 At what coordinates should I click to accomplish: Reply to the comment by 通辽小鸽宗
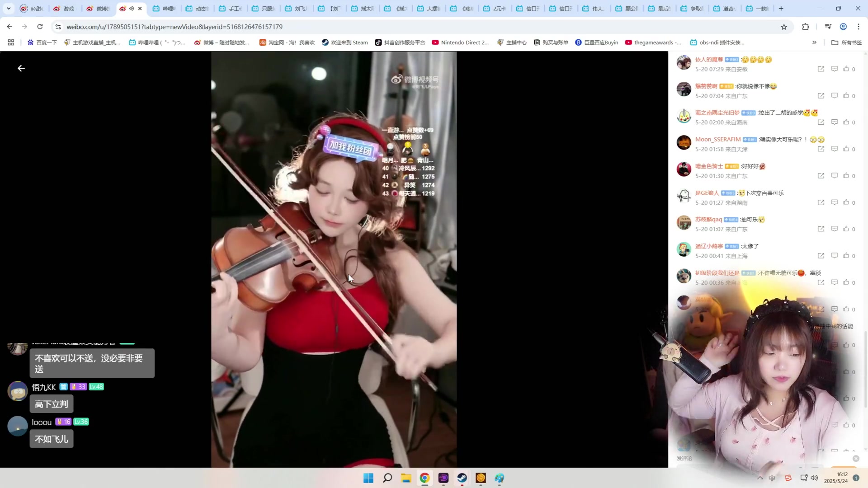[x=835, y=255]
